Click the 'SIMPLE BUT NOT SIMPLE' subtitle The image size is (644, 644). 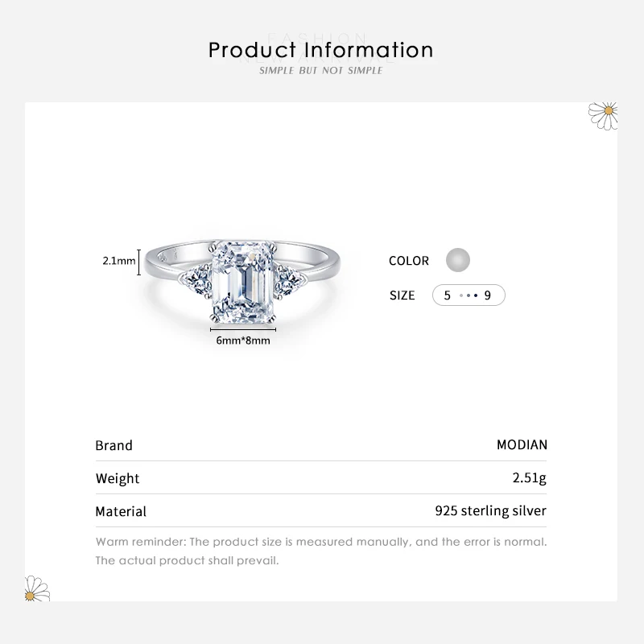(321, 71)
